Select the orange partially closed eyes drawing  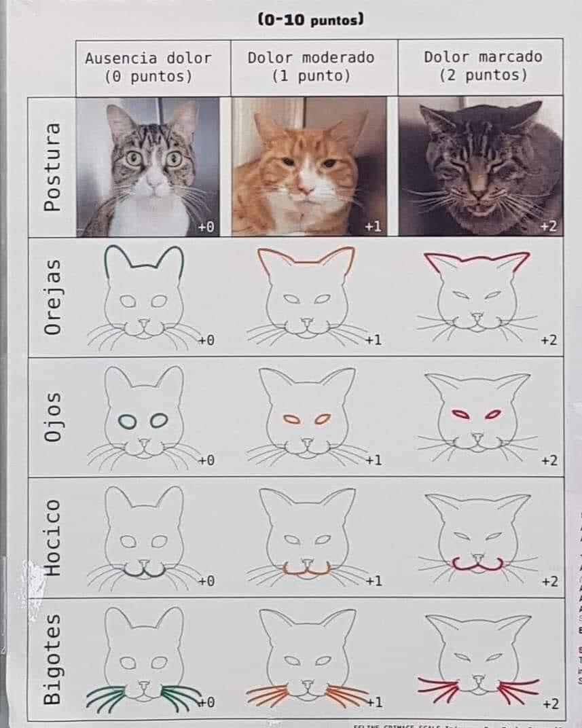[x=306, y=418]
